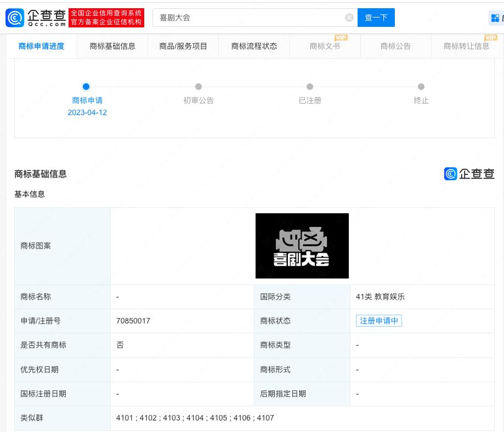Open the 商标文书 tab

pyautogui.click(x=325, y=47)
